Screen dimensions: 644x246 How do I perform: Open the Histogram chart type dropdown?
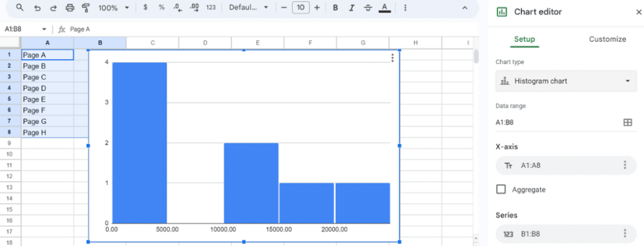pyautogui.click(x=566, y=81)
